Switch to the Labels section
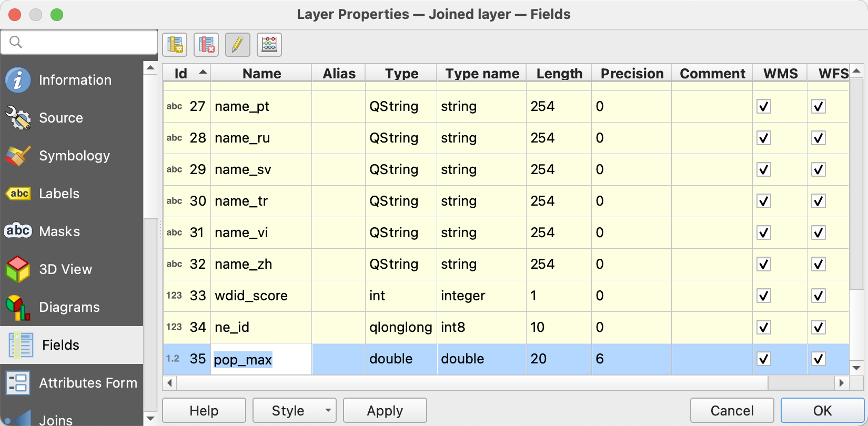Image resolution: width=868 pixels, height=426 pixels. pos(59,194)
